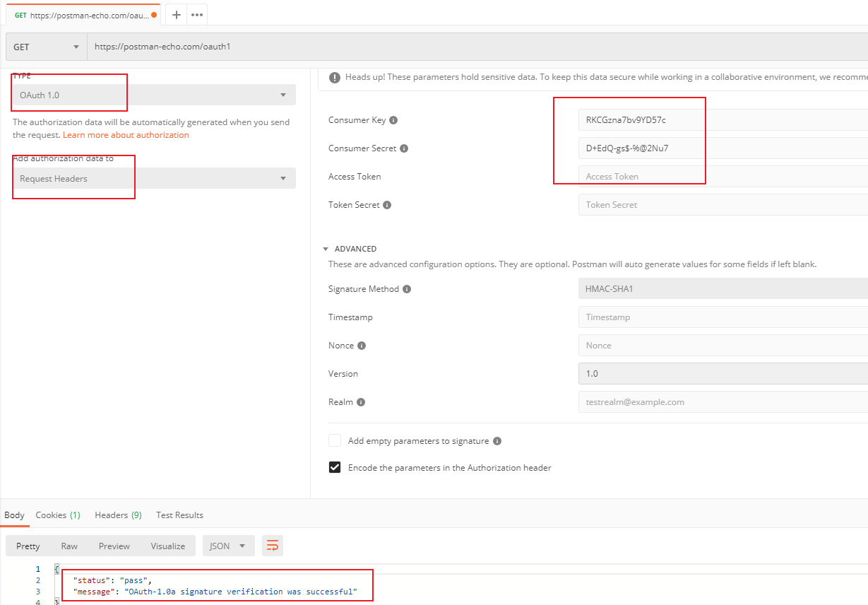Open a new request tab with plus icon

coord(177,14)
